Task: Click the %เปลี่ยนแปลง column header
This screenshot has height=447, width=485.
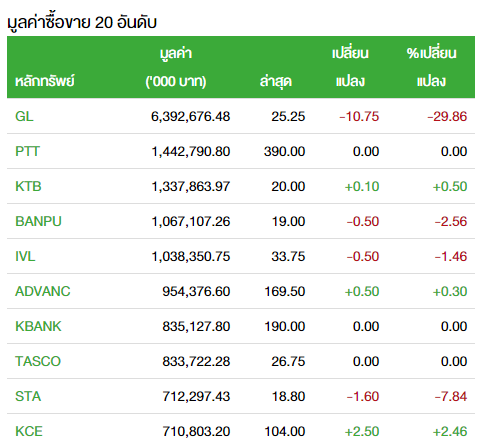Action: point(431,67)
